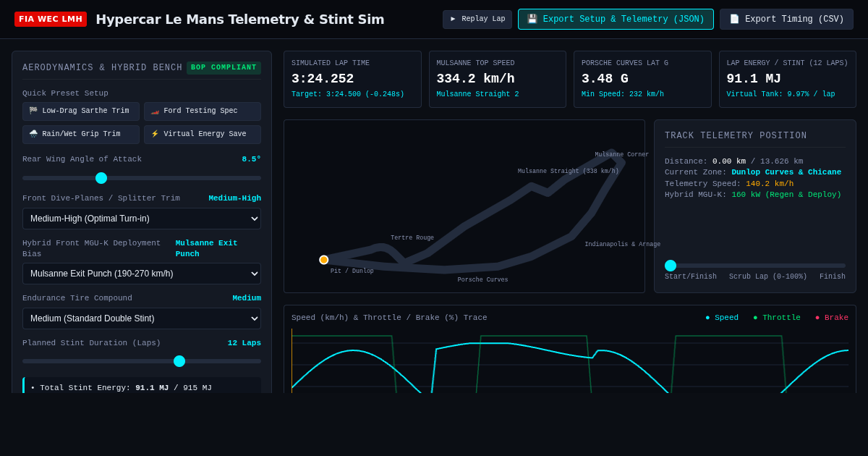Click the Simulated Lap Time value 3:24.252
The width and height of the screenshot is (868, 456).
click(323, 79)
